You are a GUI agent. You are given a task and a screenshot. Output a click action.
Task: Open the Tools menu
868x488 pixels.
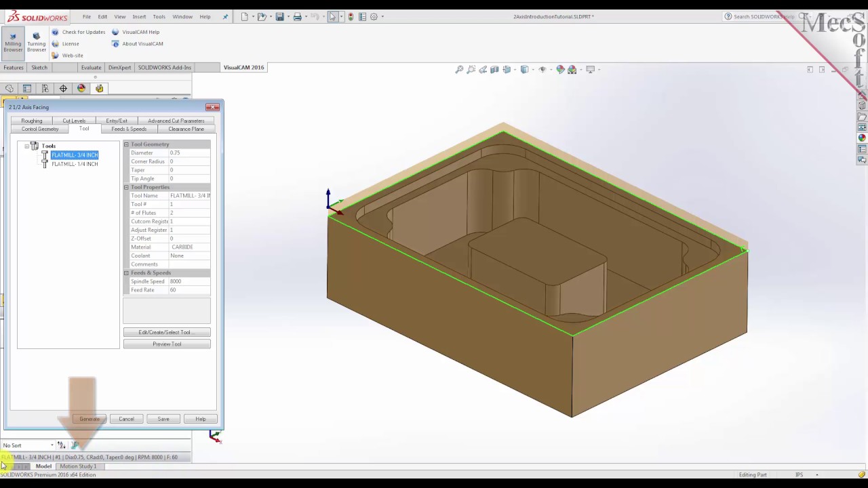pos(159,17)
